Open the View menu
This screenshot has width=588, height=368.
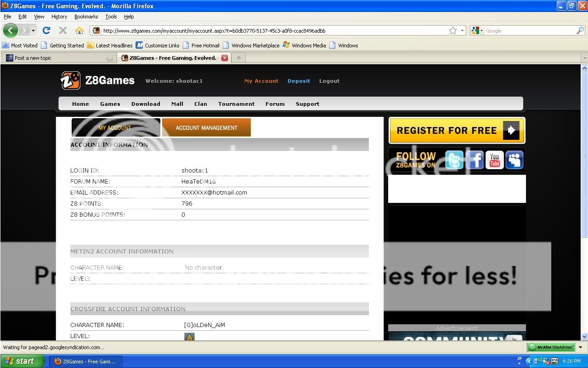click(39, 17)
